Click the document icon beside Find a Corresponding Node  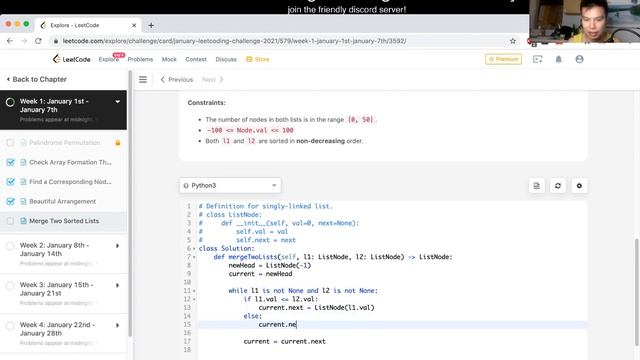pos(23,182)
